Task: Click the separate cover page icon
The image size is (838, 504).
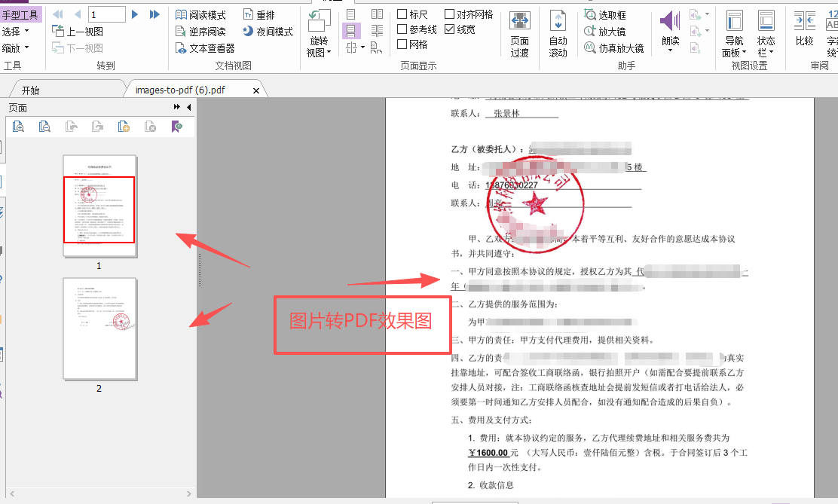Action: [376, 48]
